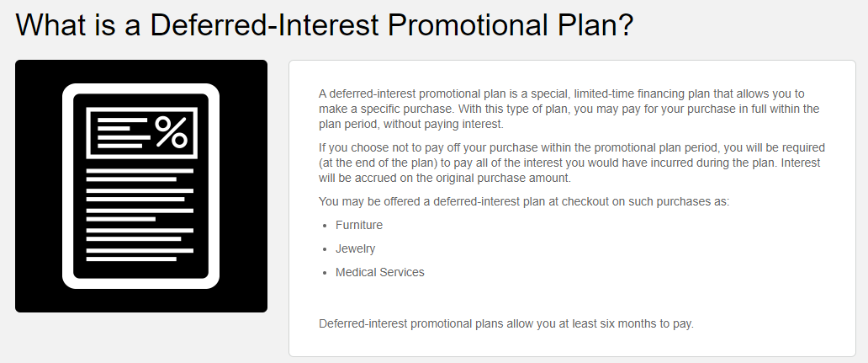Click the word "Deferred-Interest" in the heading

pos(265,25)
